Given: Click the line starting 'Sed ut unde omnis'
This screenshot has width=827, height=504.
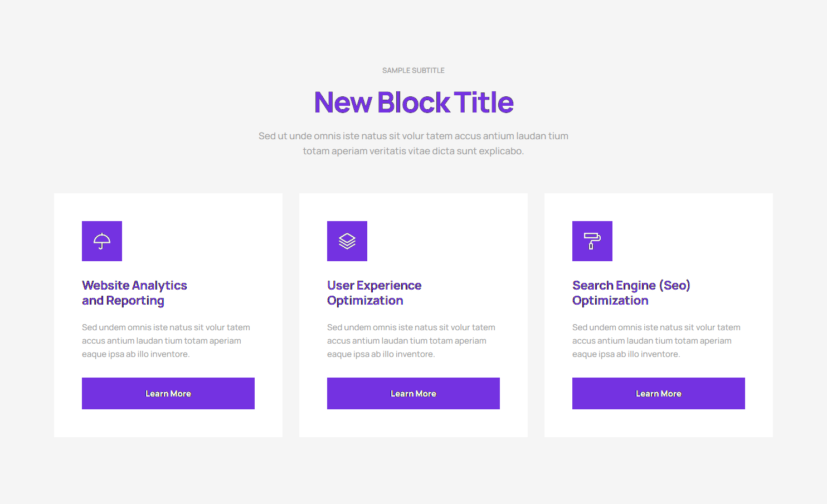Looking at the screenshot, I should pyautogui.click(x=413, y=136).
